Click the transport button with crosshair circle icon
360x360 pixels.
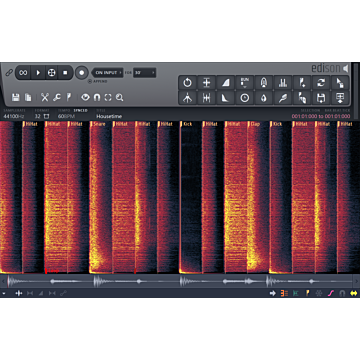coord(52,72)
